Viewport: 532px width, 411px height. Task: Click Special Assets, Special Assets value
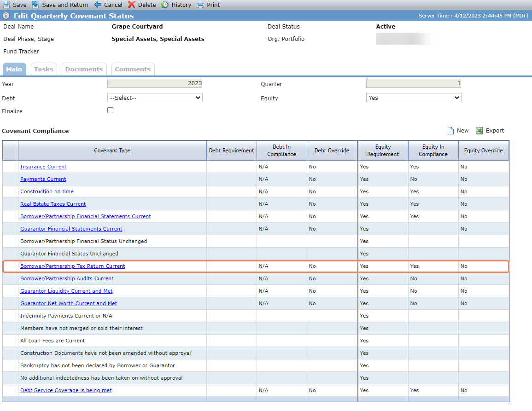click(158, 39)
